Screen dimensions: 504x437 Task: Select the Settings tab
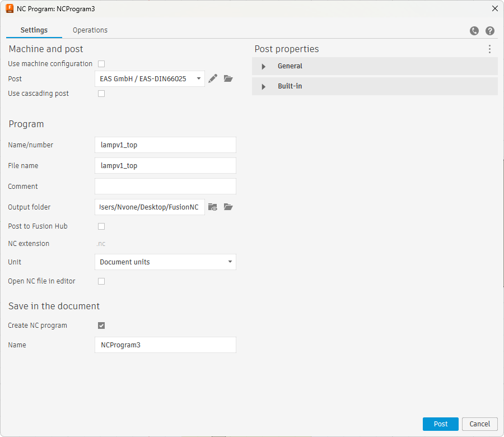(x=34, y=30)
